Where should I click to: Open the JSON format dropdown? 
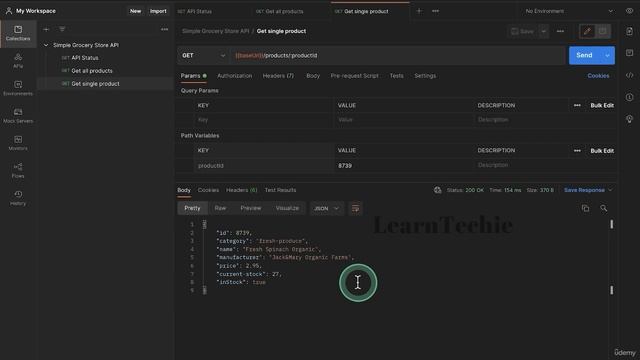[x=326, y=209]
